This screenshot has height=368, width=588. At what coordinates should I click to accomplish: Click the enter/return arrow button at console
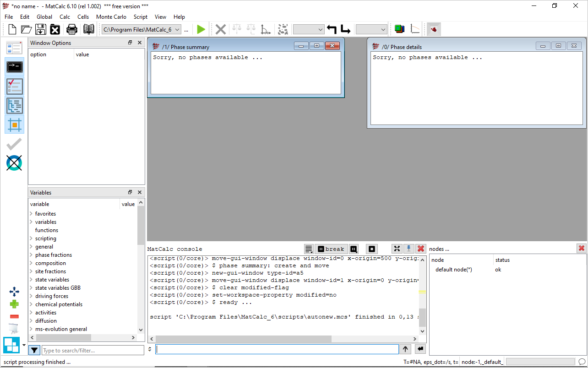tap(420, 349)
